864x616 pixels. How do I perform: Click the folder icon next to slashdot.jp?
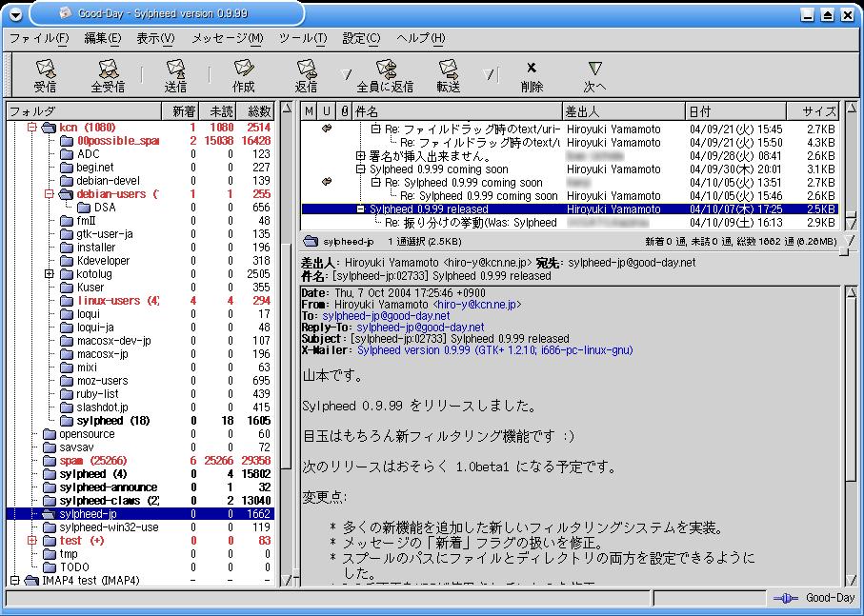pyautogui.click(x=67, y=407)
